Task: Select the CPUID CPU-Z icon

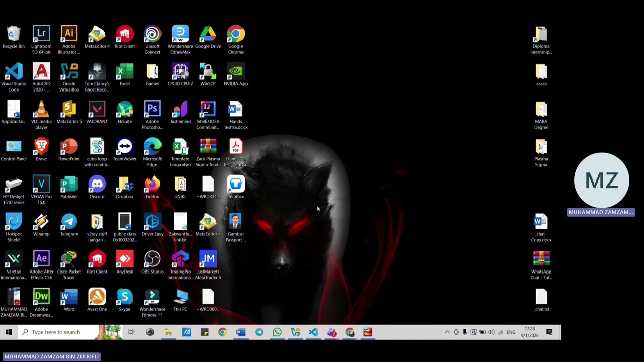Action: tap(180, 75)
